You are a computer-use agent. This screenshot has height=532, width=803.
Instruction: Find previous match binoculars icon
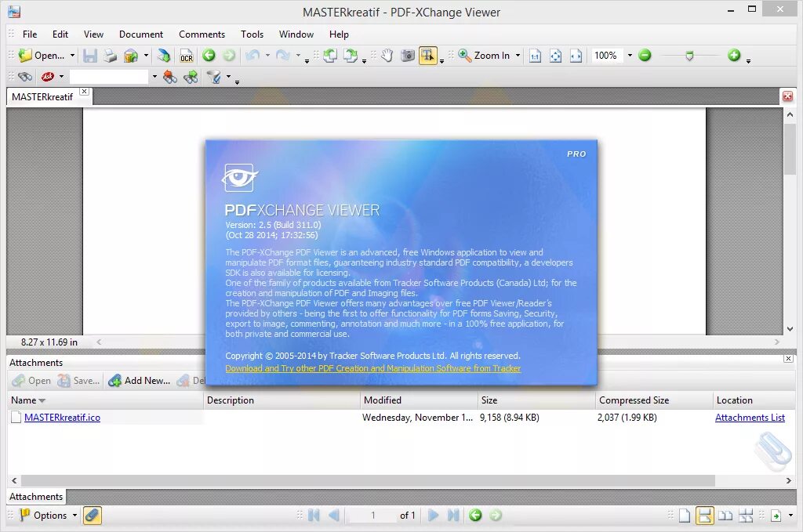pyautogui.click(x=169, y=77)
